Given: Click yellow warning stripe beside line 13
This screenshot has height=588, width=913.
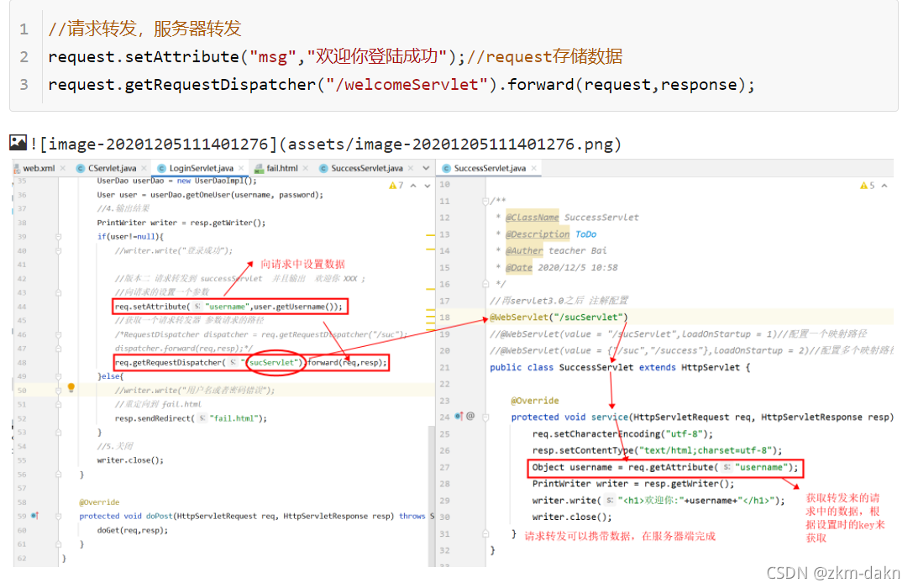Looking at the screenshot, I should [430, 234].
